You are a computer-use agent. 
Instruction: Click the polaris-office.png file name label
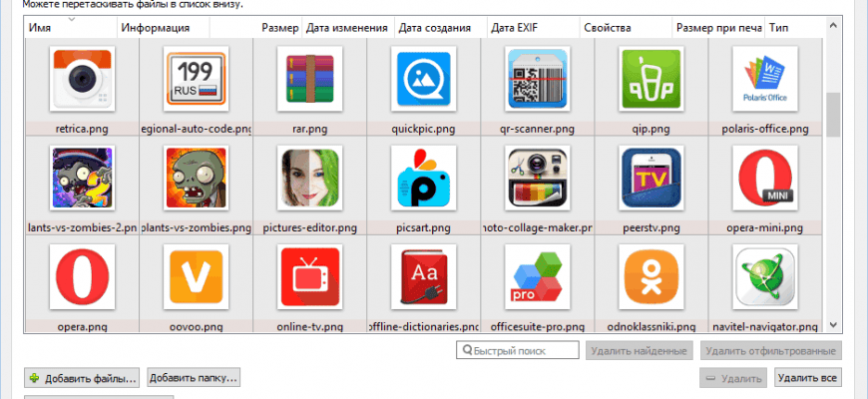click(765, 130)
